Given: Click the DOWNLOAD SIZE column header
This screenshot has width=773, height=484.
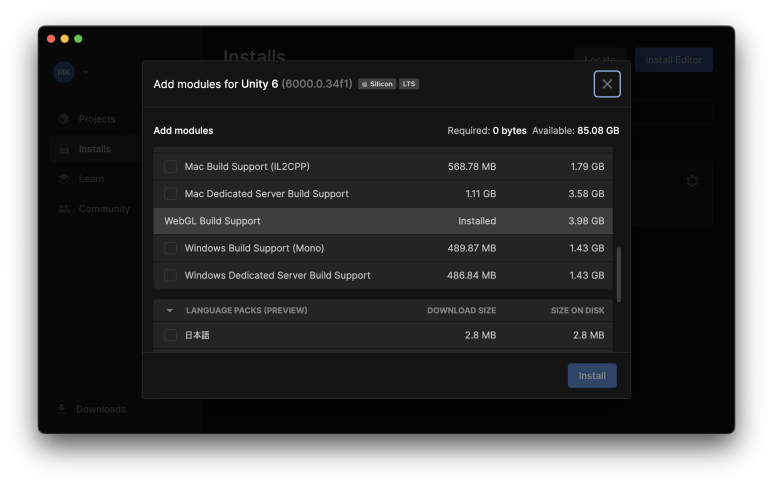Looking at the screenshot, I should click(x=461, y=311).
